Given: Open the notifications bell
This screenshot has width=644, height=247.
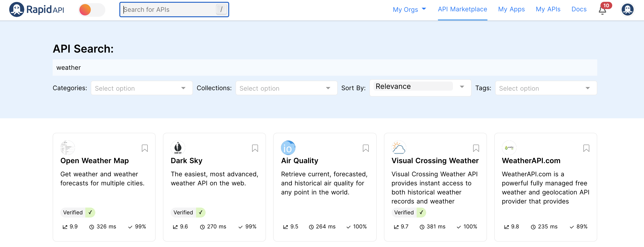Looking at the screenshot, I should [x=602, y=10].
